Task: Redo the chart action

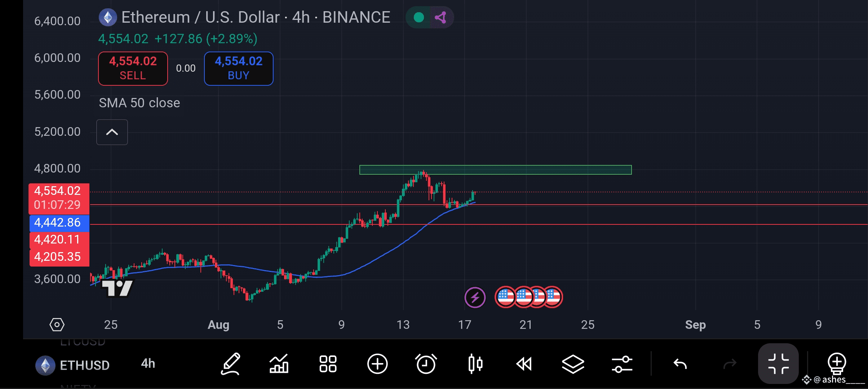Action: pos(730,364)
